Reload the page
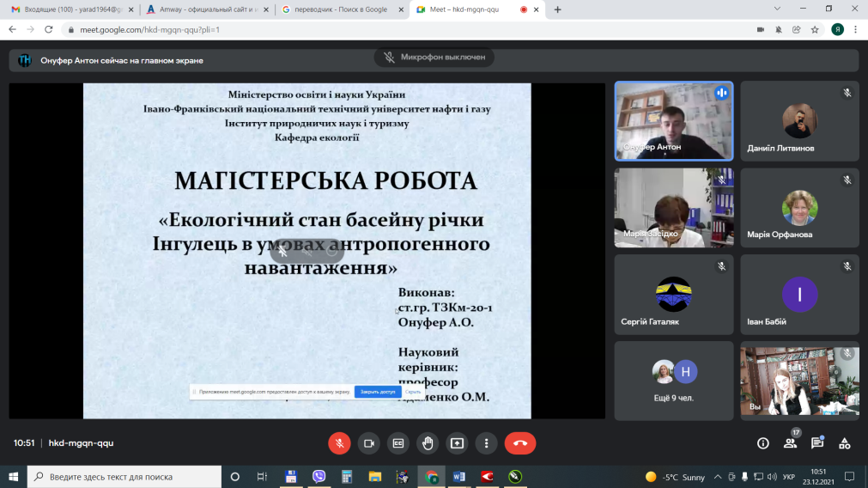 click(x=49, y=29)
